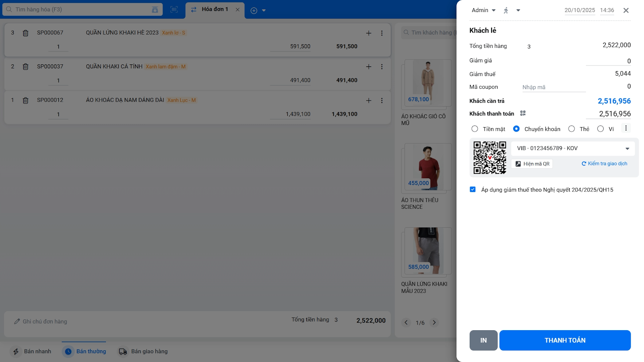The width and height of the screenshot is (644, 362).
Task: Delete the SP000067 line with its trash icon
Action: (25, 33)
